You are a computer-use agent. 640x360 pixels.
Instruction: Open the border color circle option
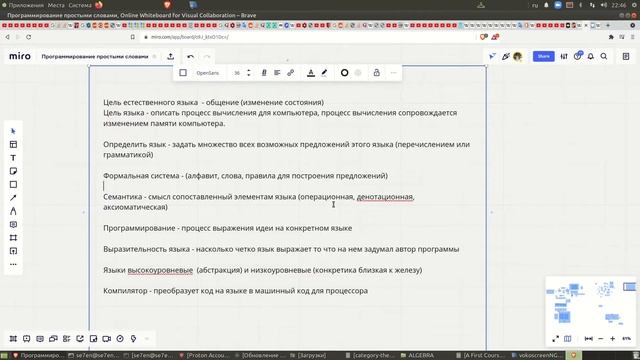click(x=344, y=73)
